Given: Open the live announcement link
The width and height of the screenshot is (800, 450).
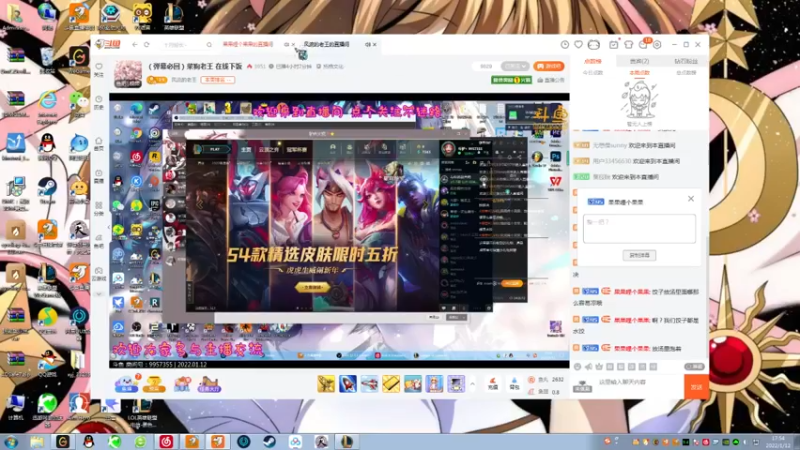Looking at the screenshot, I should pyautogui.click(x=551, y=80).
